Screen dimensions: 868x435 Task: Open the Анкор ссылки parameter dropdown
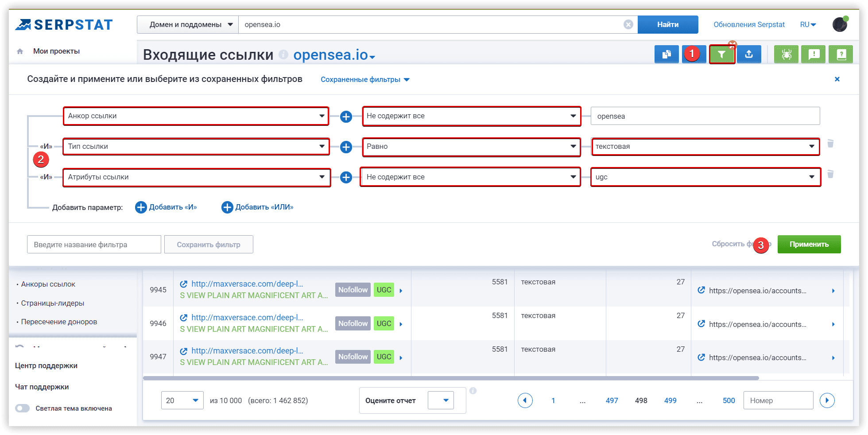click(196, 116)
